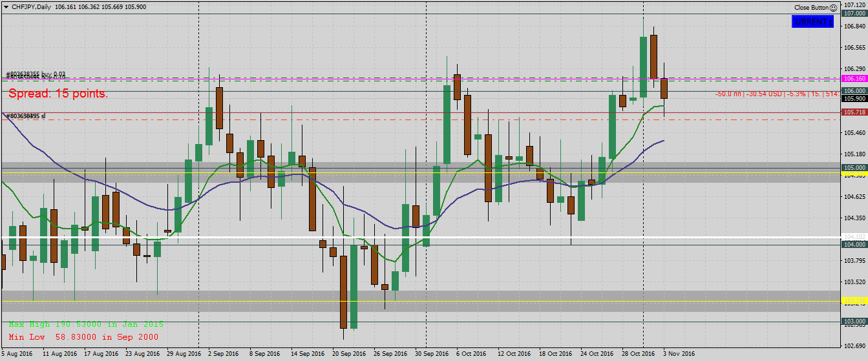Click the blue CURRENT button
Screen dimensions: 868x361
812,22
